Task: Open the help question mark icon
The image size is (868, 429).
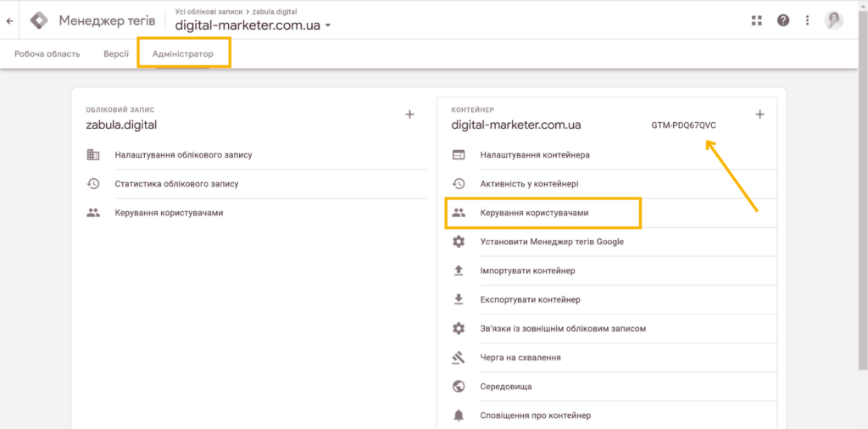Action: (782, 21)
